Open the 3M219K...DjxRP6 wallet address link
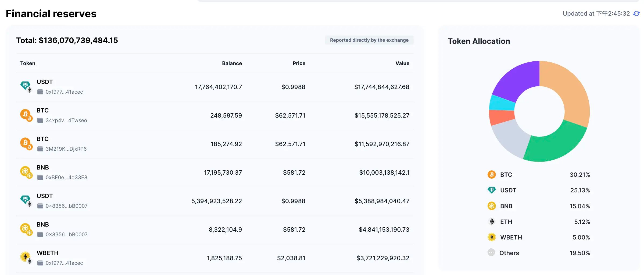Image resolution: width=644 pixels, height=275 pixels. pos(66,149)
